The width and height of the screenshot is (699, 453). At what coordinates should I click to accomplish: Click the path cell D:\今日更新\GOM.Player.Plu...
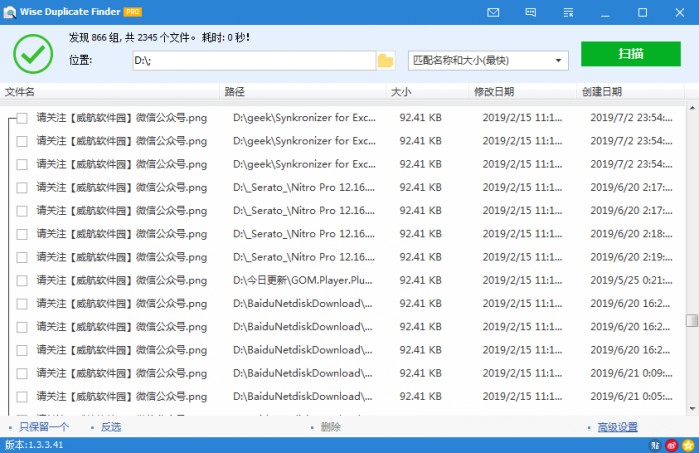[x=303, y=280]
